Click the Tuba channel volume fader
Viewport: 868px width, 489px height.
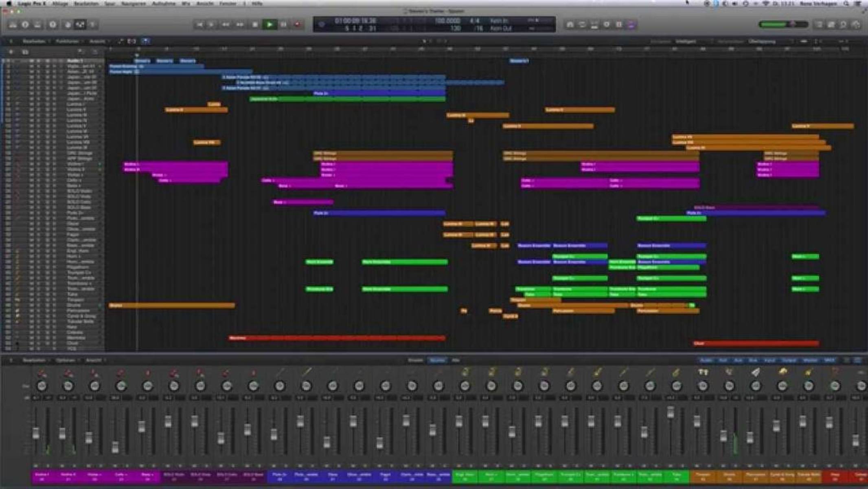click(671, 412)
